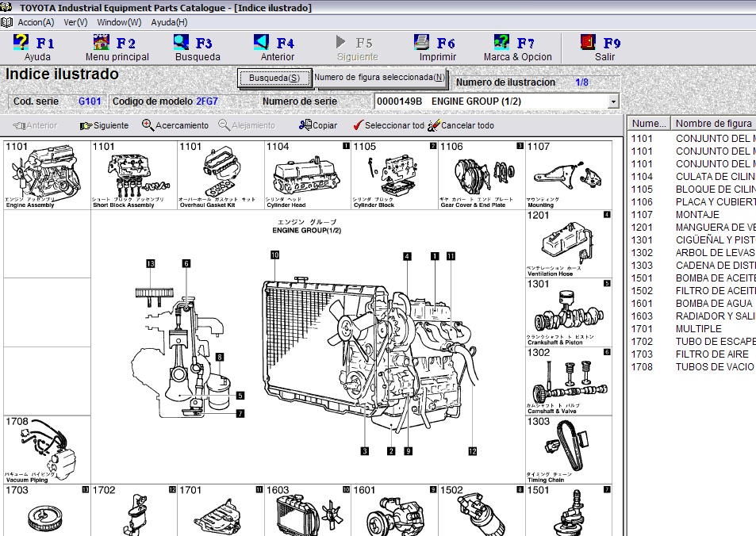Click the Siguiente hand-pointer toolbar item
Viewport: 756px width, 536px height.
click(x=105, y=125)
